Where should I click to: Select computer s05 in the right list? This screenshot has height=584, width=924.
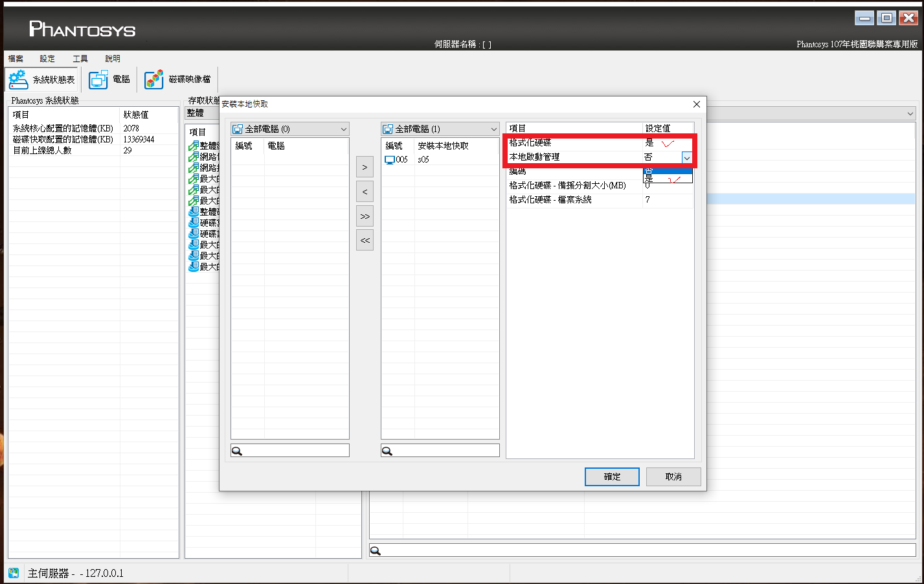point(440,159)
